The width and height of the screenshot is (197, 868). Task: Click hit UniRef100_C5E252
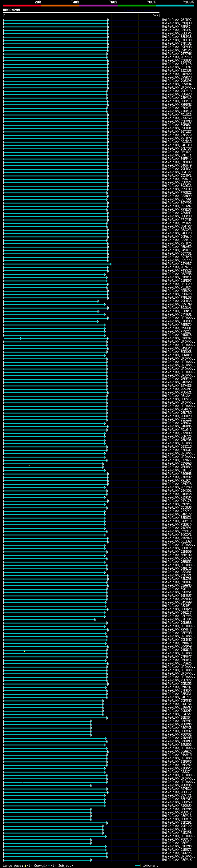(177, 765)
